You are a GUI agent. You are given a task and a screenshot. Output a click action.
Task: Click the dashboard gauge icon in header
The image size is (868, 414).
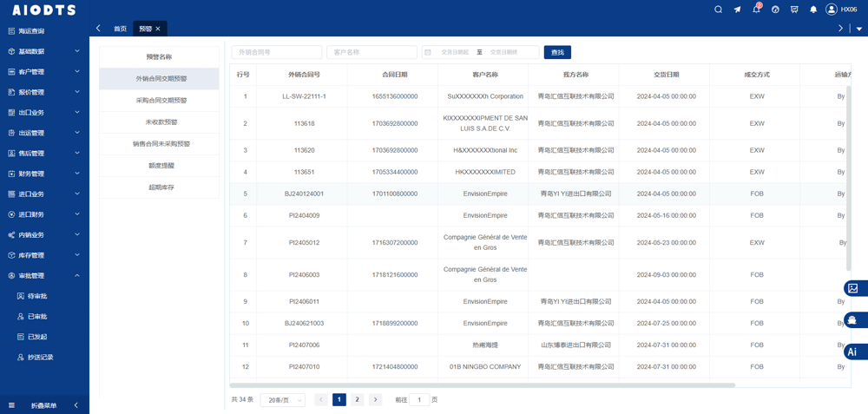775,10
